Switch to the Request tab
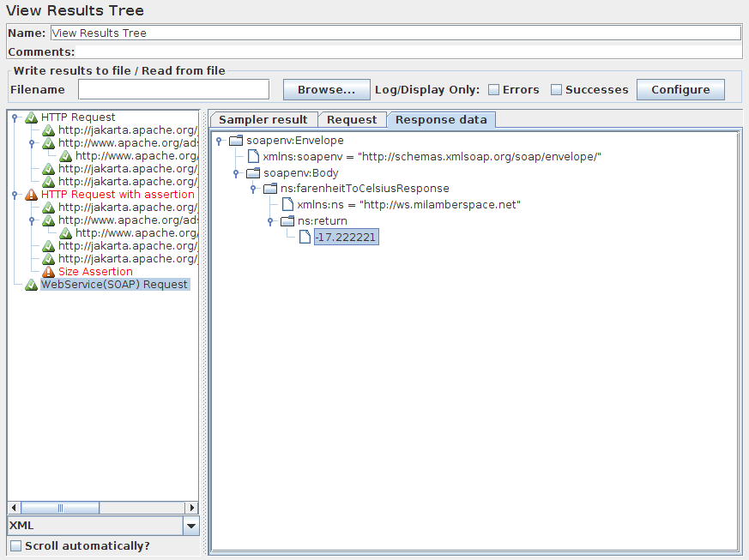749x560 pixels. pos(352,120)
